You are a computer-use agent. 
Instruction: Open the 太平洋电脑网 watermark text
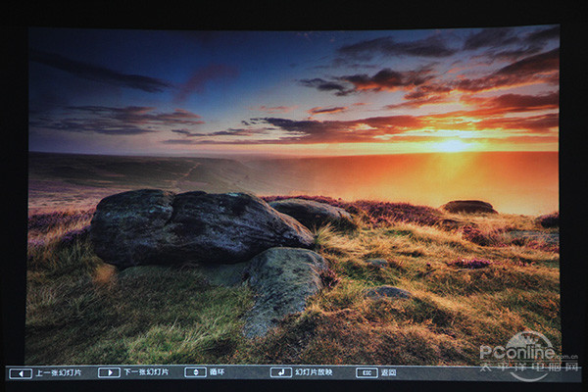coord(527,366)
